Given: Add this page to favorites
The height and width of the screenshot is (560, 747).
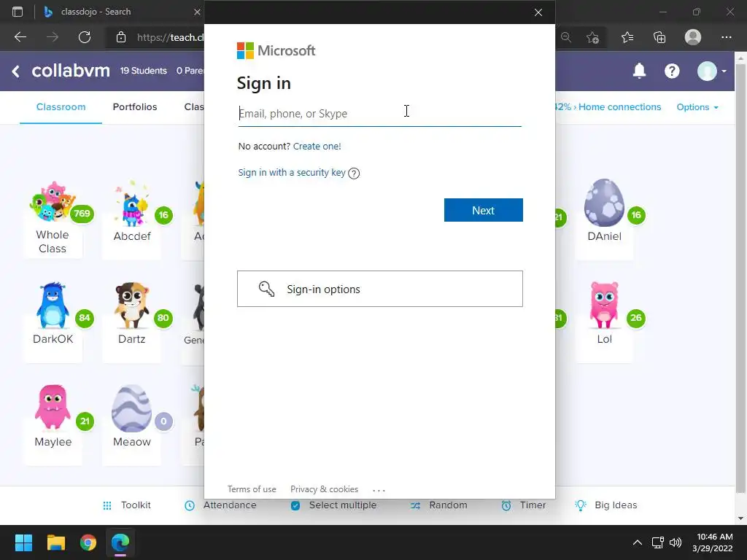Looking at the screenshot, I should pyautogui.click(x=592, y=37).
